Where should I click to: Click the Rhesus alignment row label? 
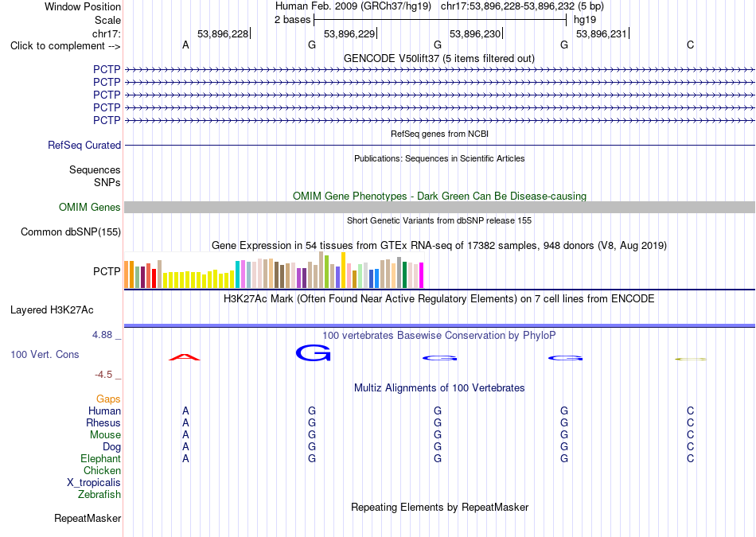coord(103,422)
